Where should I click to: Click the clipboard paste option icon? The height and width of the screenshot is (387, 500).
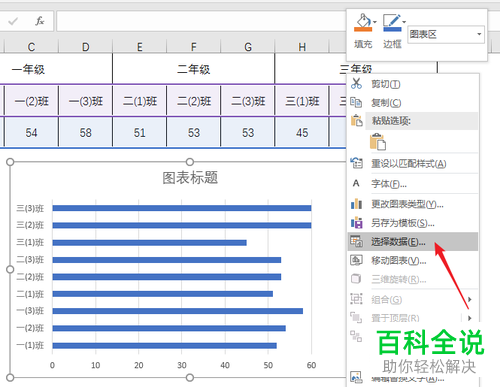click(x=378, y=142)
